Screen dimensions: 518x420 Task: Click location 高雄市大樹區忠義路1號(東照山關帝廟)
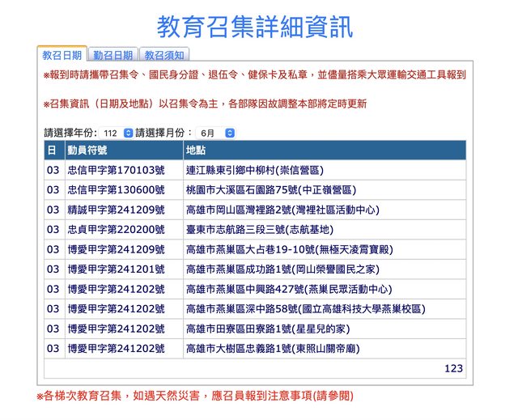click(x=273, y=349)
